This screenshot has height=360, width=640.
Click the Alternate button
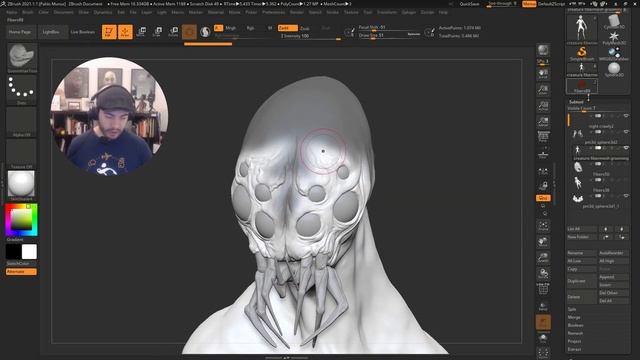click(x=21, y=271)
